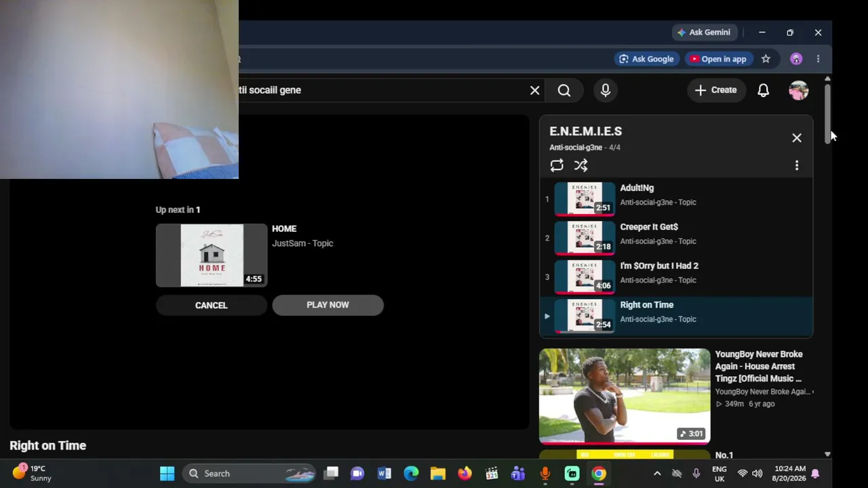Open the orange microphone recorder app

545,474
